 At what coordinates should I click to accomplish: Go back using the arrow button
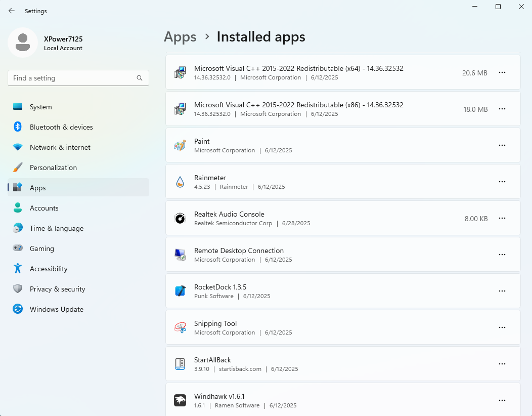(12, 11)
